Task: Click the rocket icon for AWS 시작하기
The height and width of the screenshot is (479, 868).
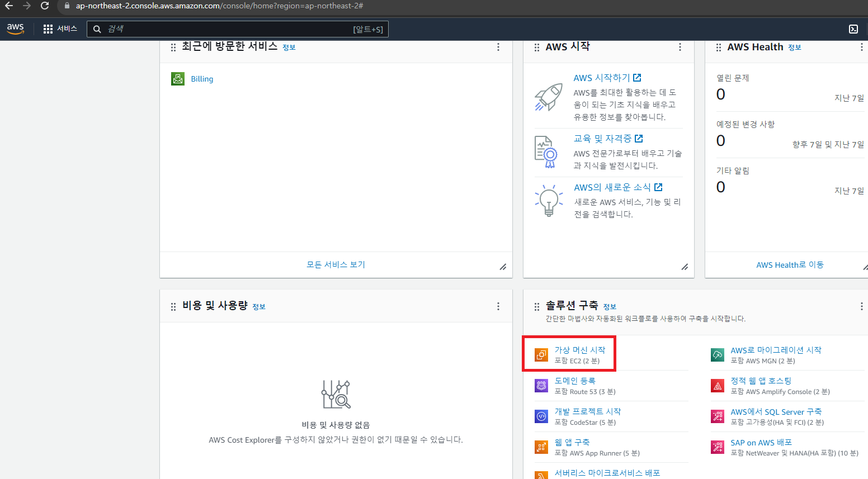Action: click(x=548, y=97)
